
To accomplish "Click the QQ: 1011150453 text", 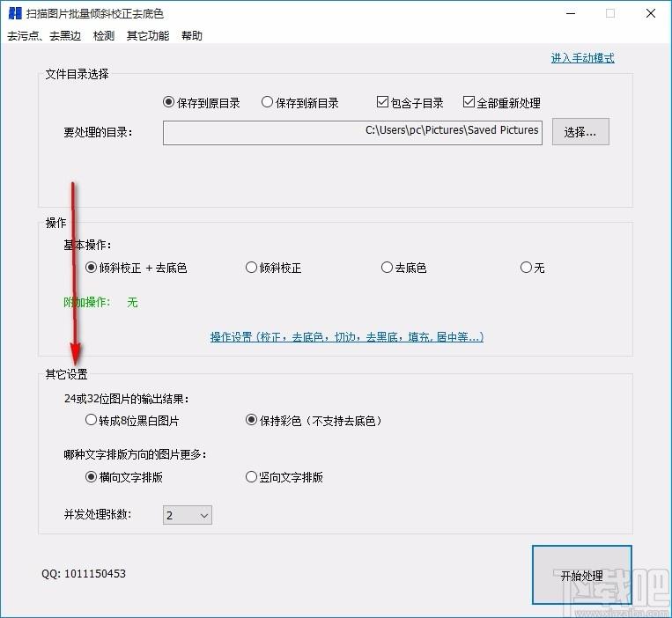I will pyautogui.click(x=84, y=573).
